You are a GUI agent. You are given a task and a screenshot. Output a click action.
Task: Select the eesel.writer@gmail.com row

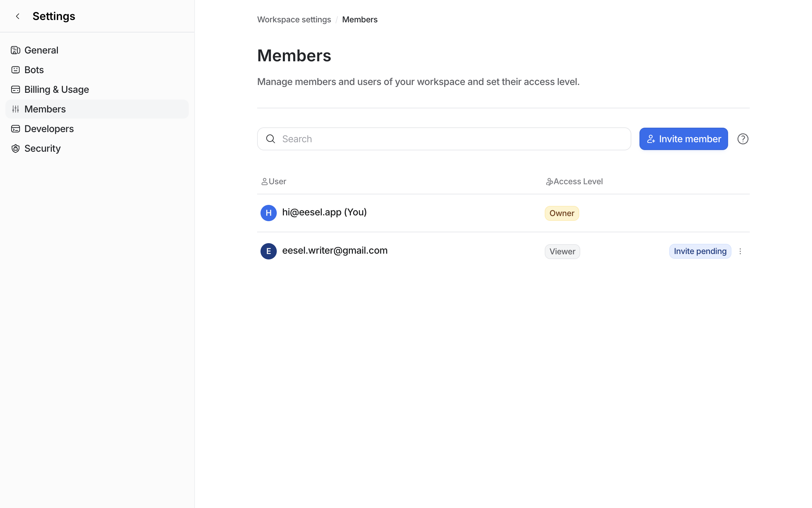point(503,251)
